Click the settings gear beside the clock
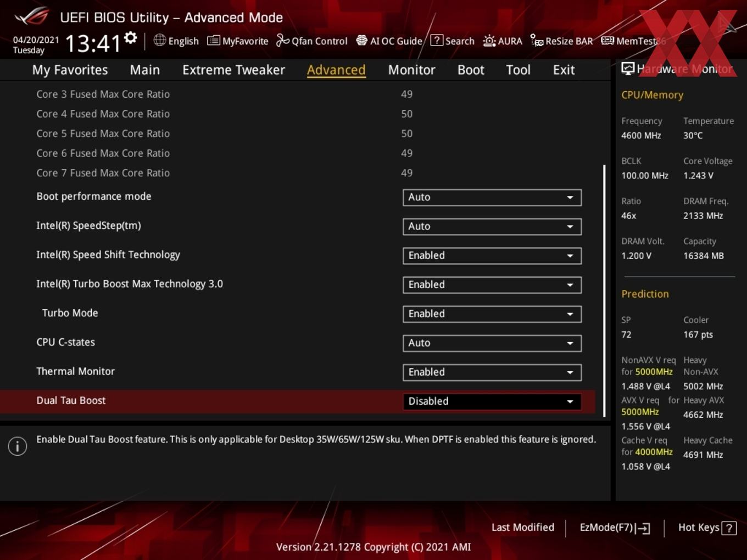This screenshot has height=560, width=747. click(x=131, y=38)
